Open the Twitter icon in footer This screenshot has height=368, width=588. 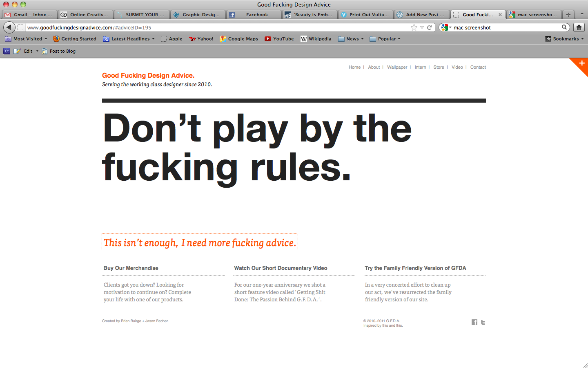[483, 322]
